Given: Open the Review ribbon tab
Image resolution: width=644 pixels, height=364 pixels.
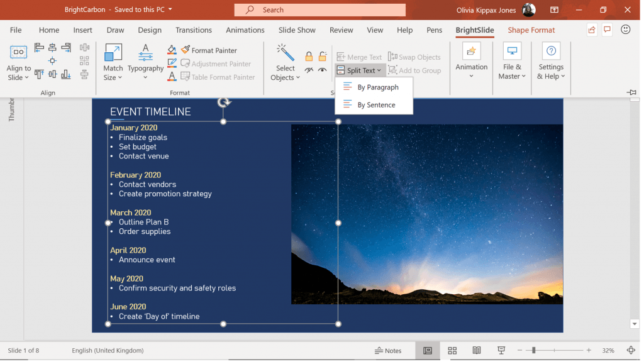Looking at the screenshot, I should [341, 30].
